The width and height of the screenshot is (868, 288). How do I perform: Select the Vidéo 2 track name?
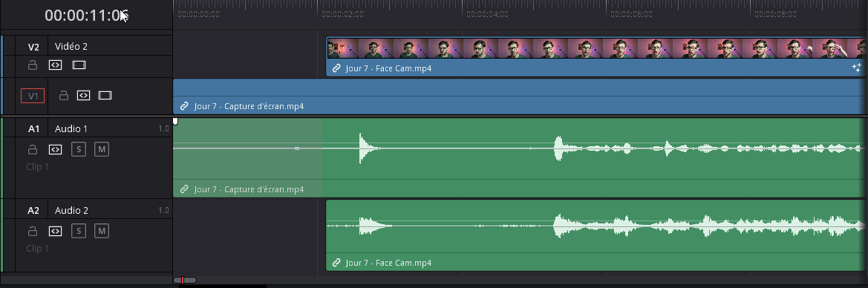point(71,47)
